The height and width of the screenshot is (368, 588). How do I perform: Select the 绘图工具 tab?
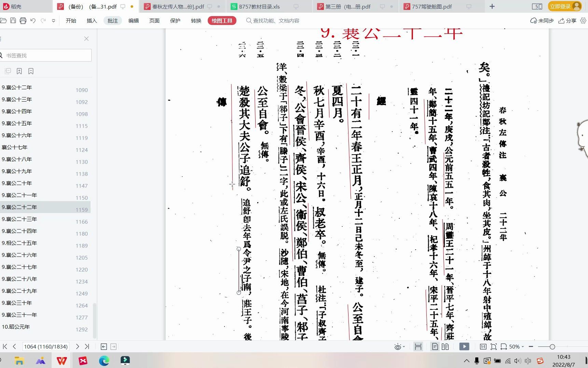click(222, 21)
